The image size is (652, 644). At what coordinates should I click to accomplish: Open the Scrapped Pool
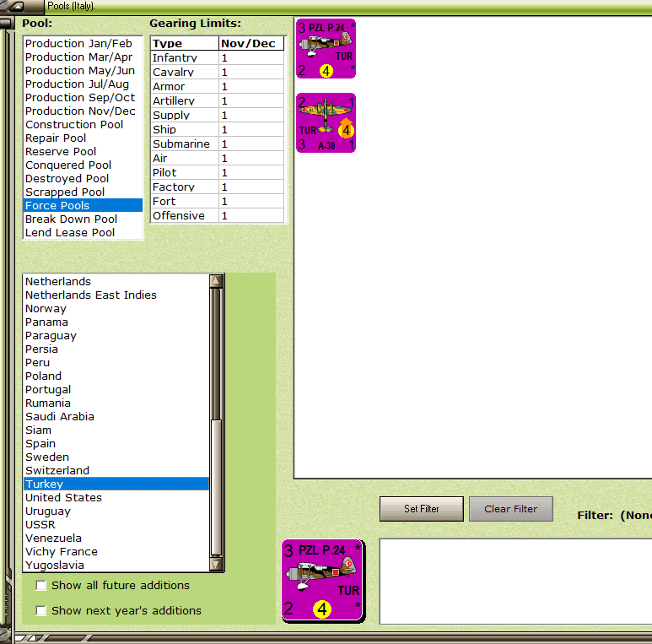click(x=84, y=192)
